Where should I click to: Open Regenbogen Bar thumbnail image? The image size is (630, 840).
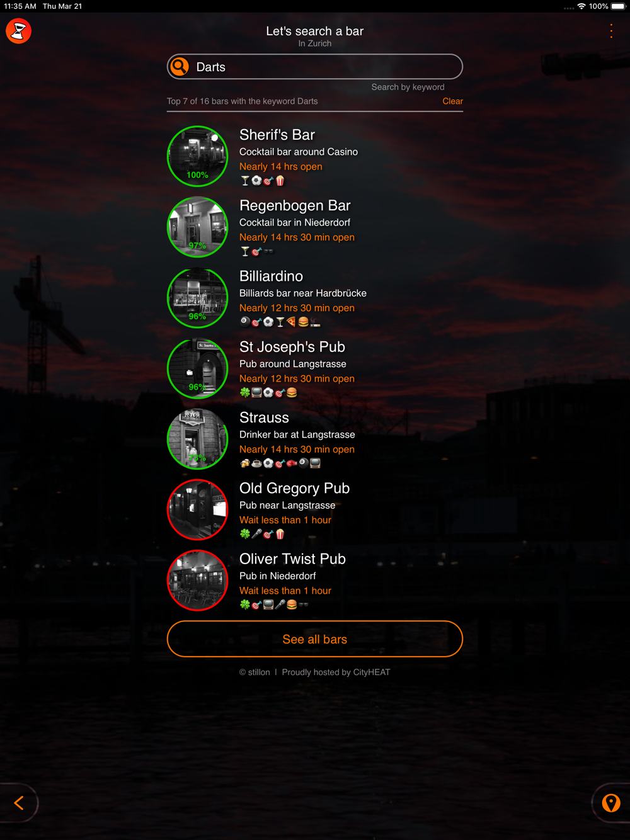198,227
